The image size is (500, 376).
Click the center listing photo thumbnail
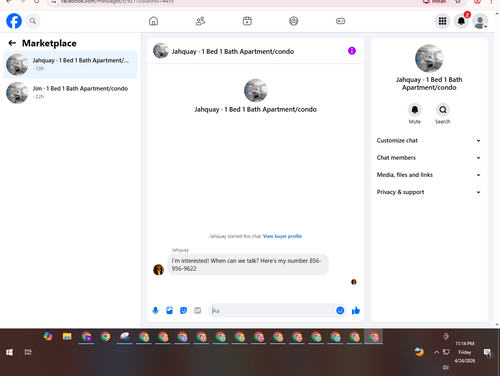click(x=256, y=90)
